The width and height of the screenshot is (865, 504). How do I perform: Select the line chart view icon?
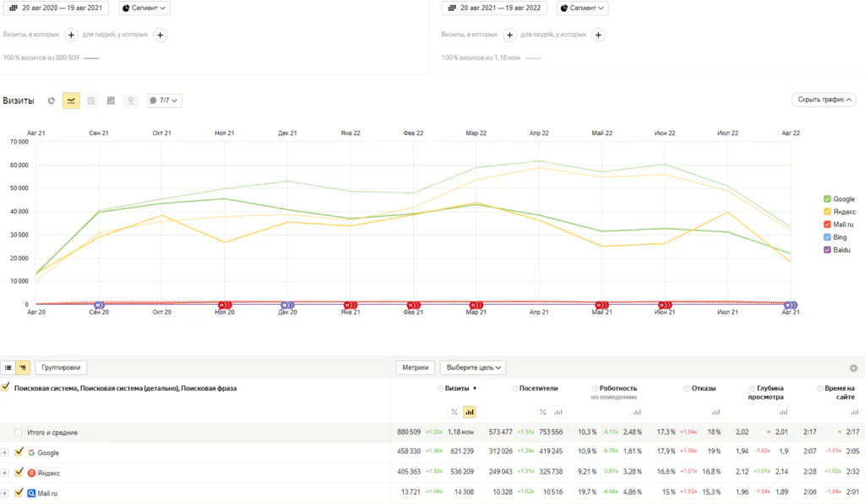tap(71, 101)
